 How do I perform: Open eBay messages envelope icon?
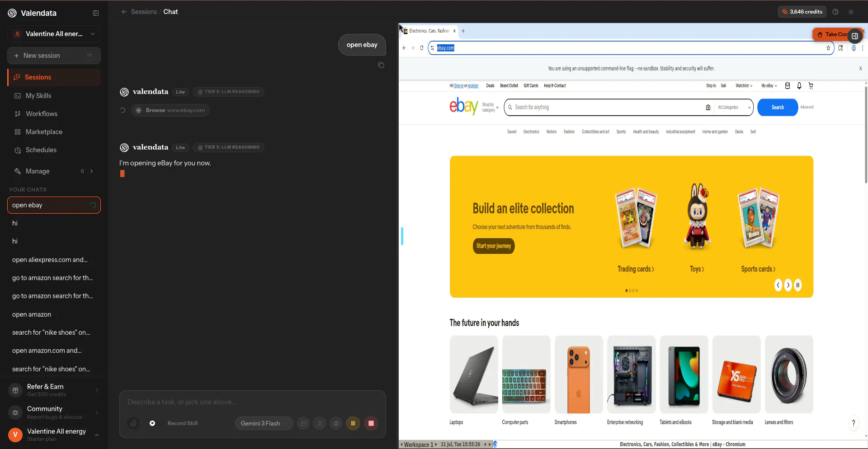click(x=788, y=86)
